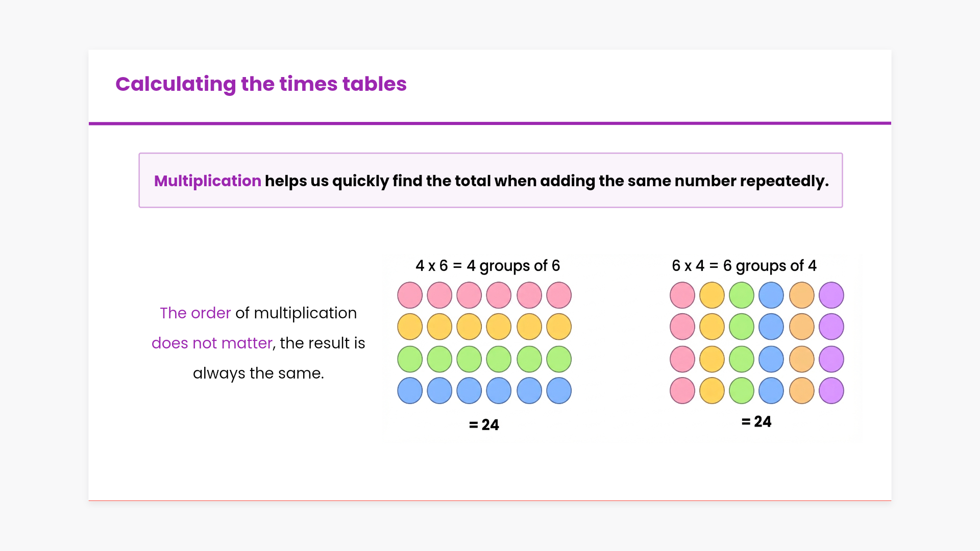Click the purple word "Multiplication"
980x551 pixels.
point(207,181)
